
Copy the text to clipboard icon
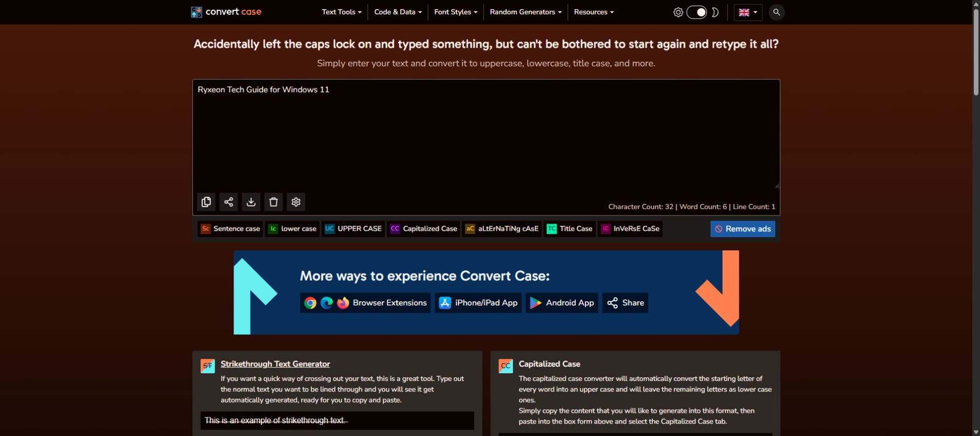(x=206, y=202)
